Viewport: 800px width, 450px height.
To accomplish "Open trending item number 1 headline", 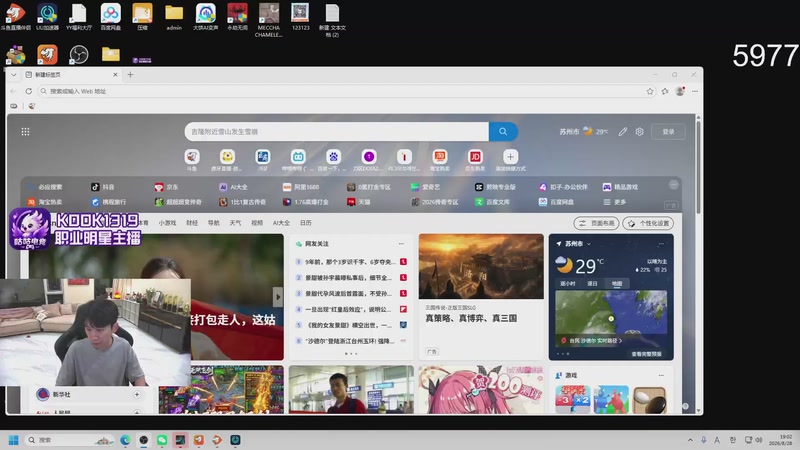I will click(x=351, y=262).
